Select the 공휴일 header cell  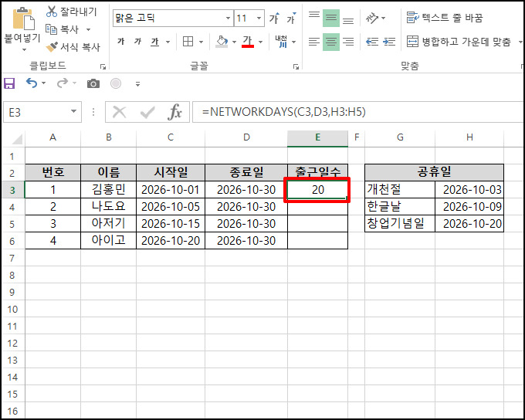434,172
